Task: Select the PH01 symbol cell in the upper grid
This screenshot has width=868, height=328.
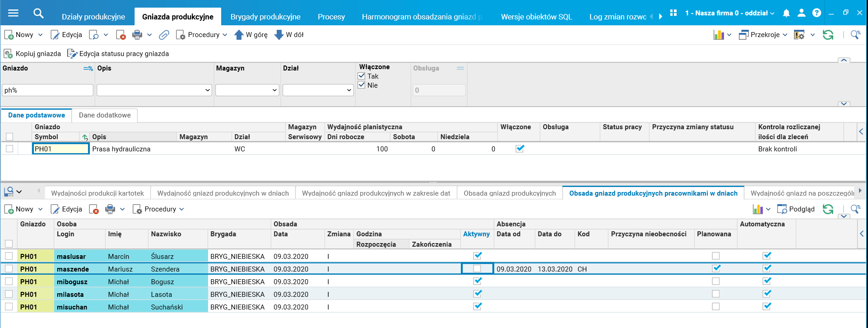Action: coord(60,149)
